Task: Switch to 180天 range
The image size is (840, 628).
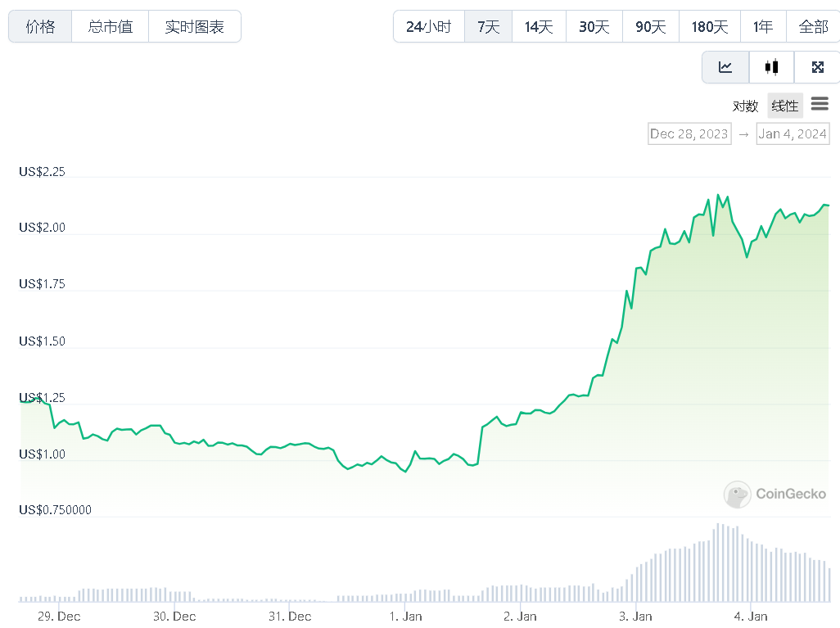Action: click(x=710, y=26)
